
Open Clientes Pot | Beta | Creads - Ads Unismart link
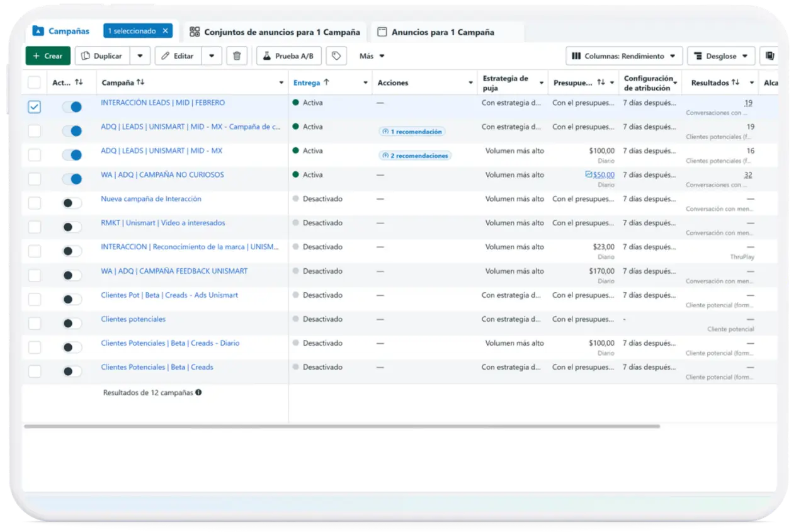(169, 295)
